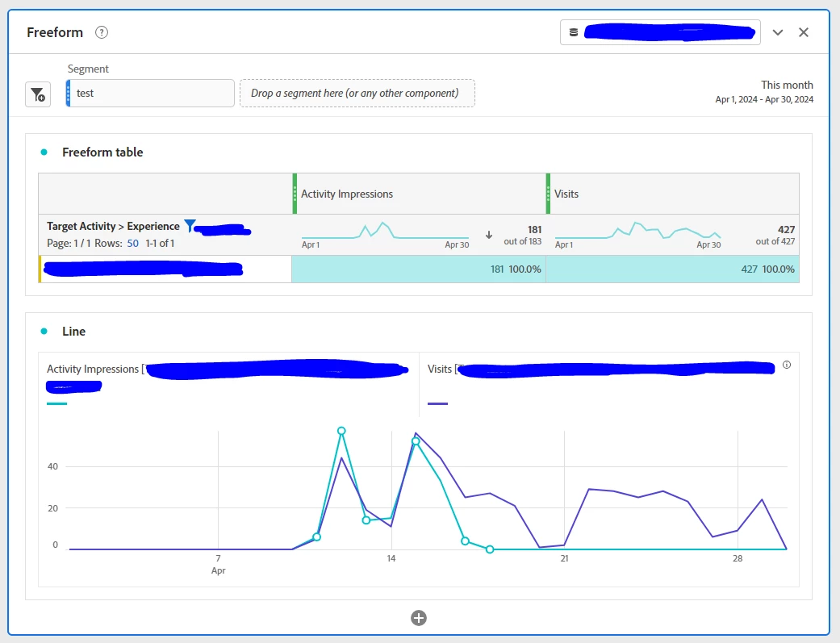Click the report suite database icon
Viewport: 840px width, 643px height.
click(x=573, y=33)
